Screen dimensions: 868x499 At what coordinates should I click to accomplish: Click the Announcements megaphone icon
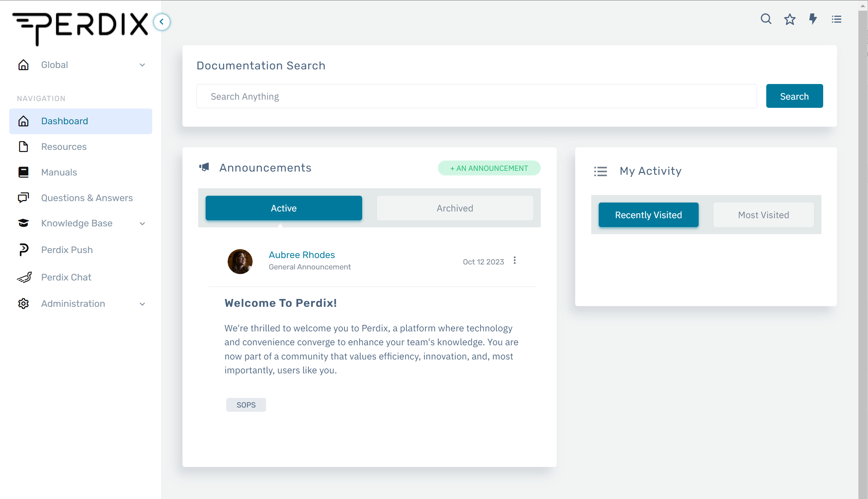204,167
